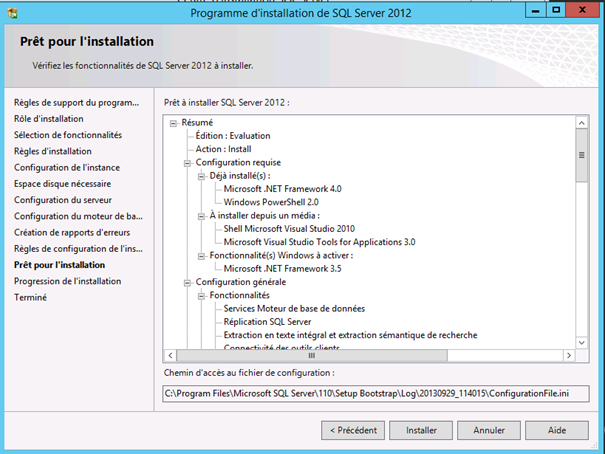Click the configuration file path field

[x=376, y=393]
